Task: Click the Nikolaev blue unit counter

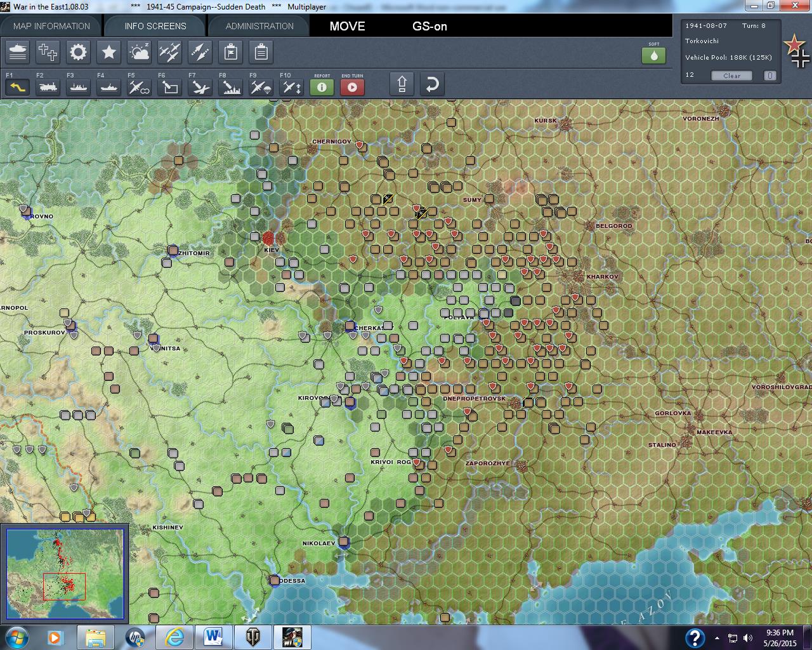Action: click(344, 542)
